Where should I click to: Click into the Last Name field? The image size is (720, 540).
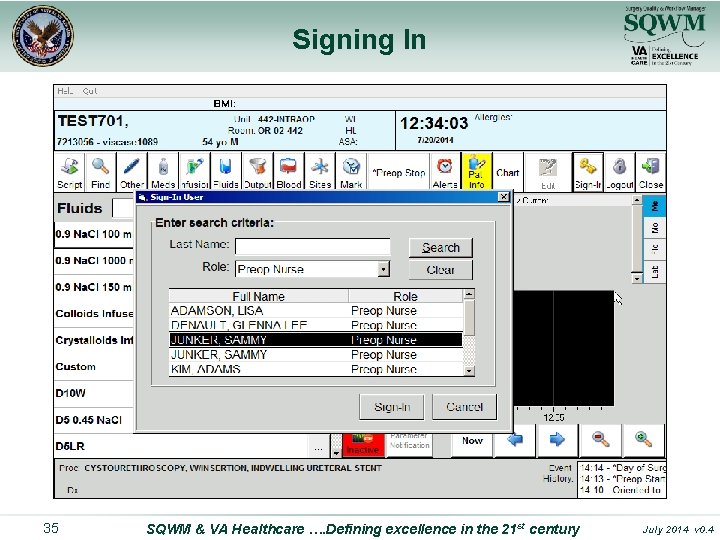point(313,247)
